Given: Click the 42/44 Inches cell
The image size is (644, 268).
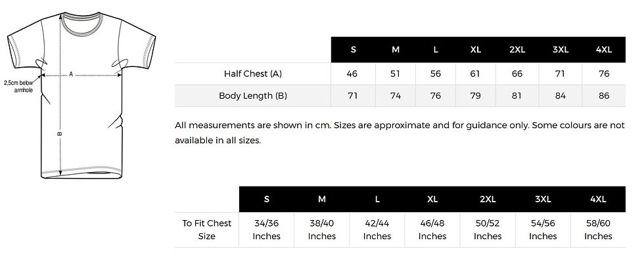Looking at the screenshot, I should pos(377,230).
